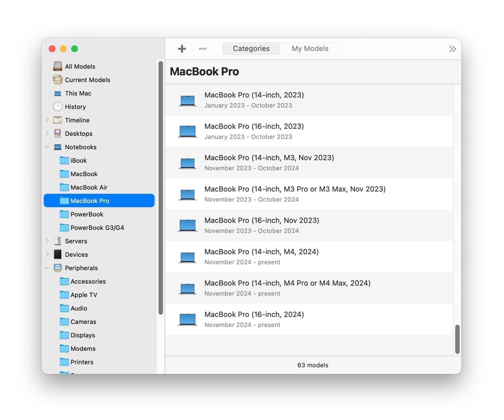
Task: Click the sidebar vertical scrollbar
Action: 161,188
